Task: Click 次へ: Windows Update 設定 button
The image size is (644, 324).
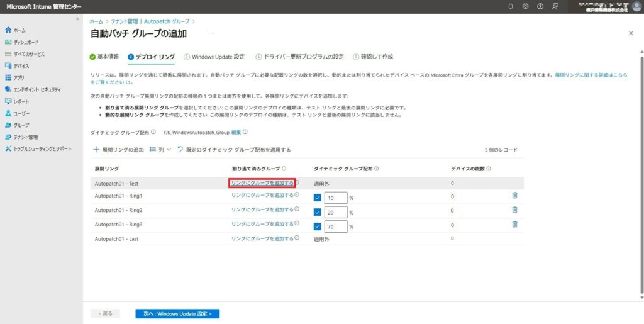Action: 177,314
